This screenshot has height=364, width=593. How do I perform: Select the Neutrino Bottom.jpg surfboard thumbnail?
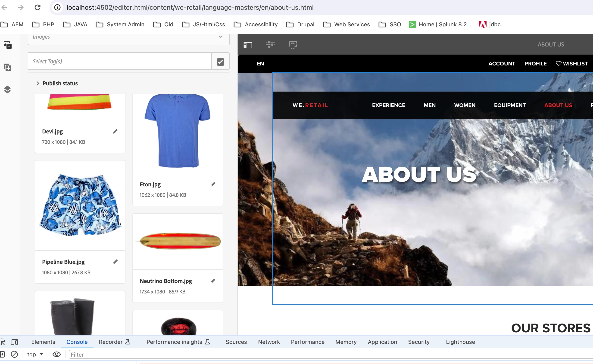click(178, 241)
